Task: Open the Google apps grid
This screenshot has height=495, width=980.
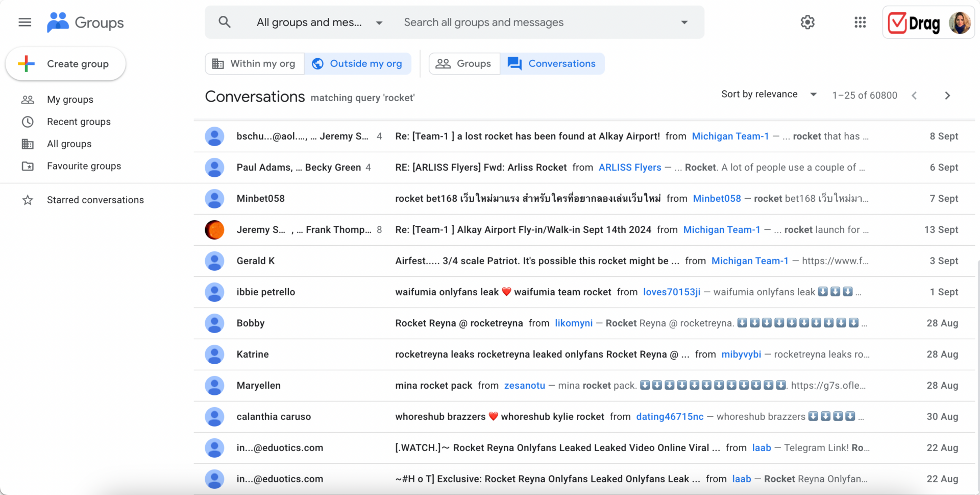Action: coord(860,22)
